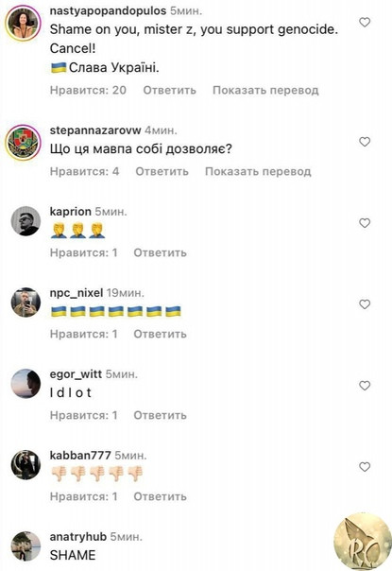Image resolution: width=392 pixels, height=571 pixels.
Task: Open the gold RC watermark logo
Action: (363, 541)
